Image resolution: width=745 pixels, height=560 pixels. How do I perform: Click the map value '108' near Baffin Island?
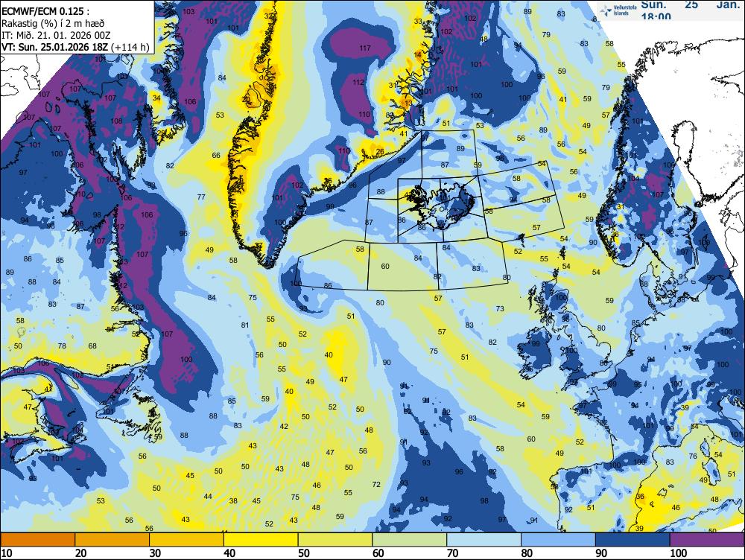[x=116, y=121]
